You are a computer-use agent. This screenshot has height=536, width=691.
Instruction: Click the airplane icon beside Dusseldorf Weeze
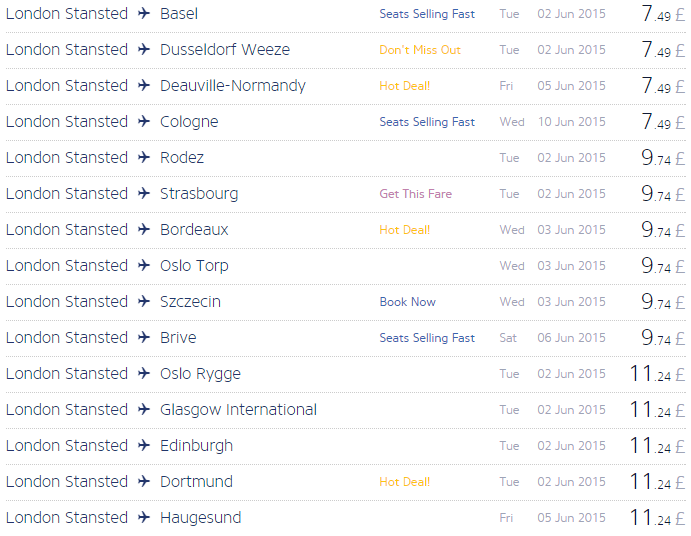[x=144, y=49]
